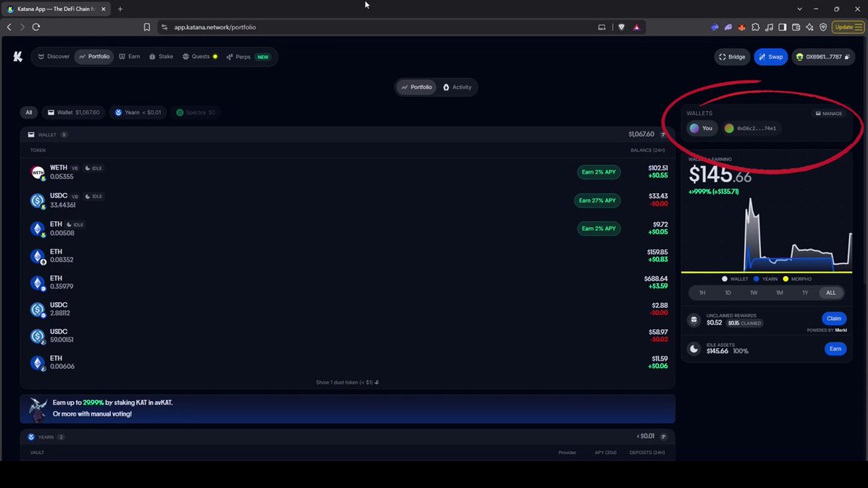The image size is (868, 488).
Task: Click the Bridge button
Action: point(732,57)
